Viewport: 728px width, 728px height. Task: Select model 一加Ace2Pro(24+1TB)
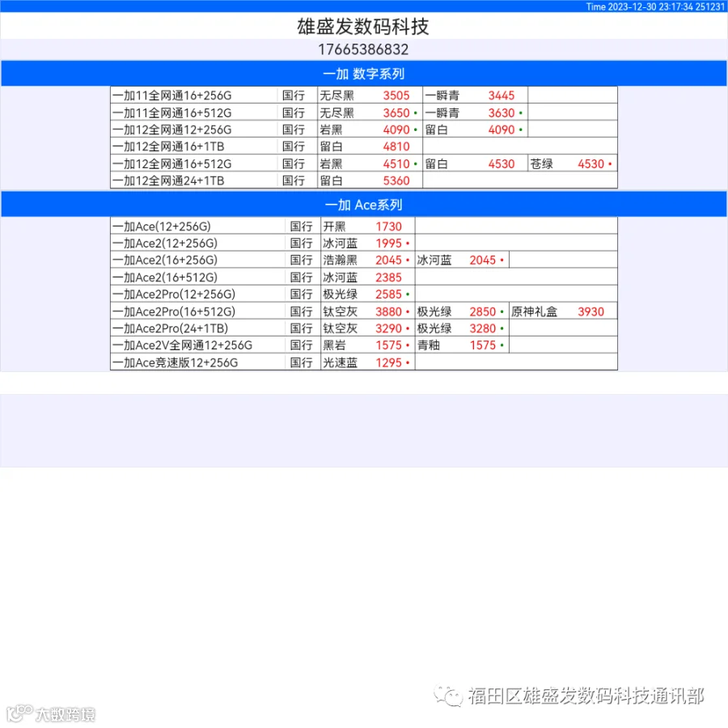click(x=171, y=328)
